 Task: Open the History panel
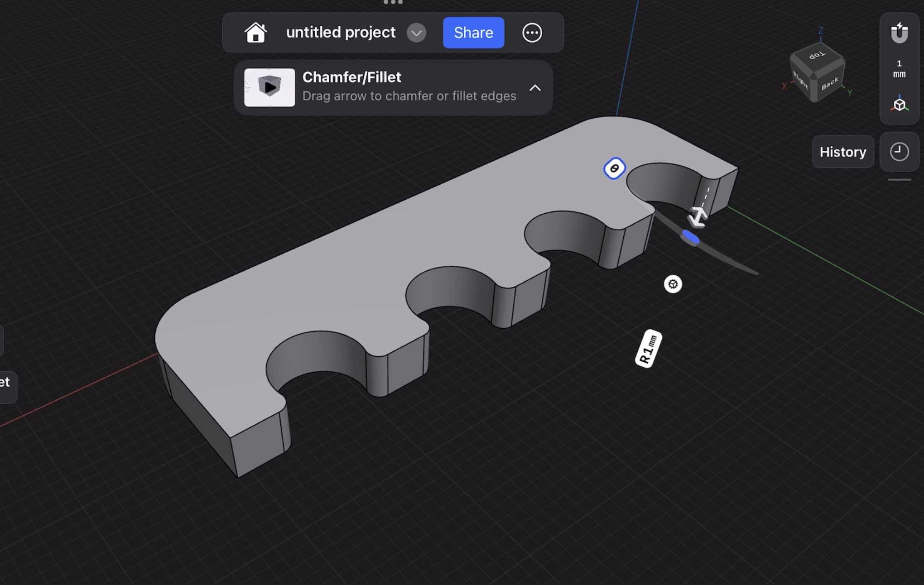click(842, 152)
